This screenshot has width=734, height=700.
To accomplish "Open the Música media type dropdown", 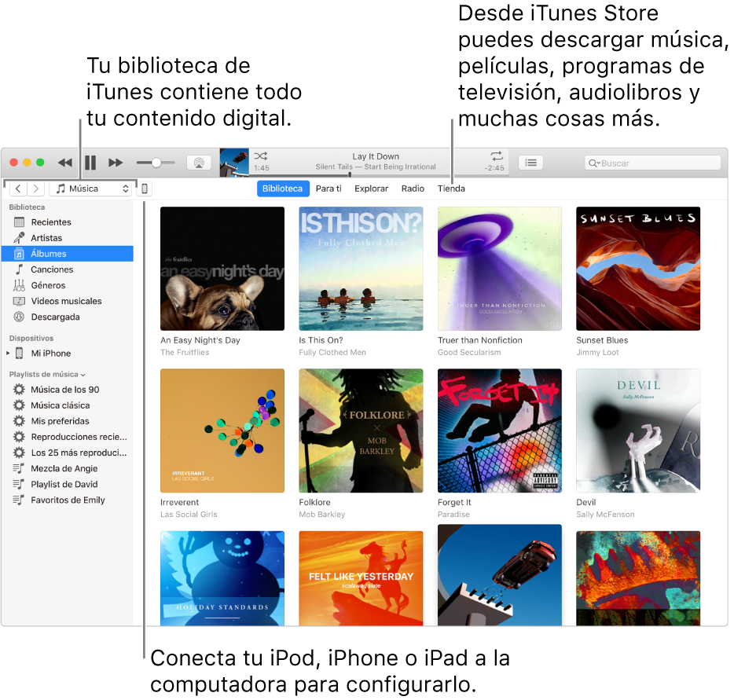I will click(x=92, y=189).
